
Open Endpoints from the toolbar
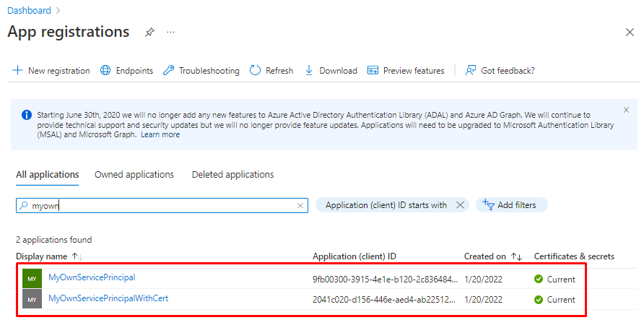tap(126, 71)
